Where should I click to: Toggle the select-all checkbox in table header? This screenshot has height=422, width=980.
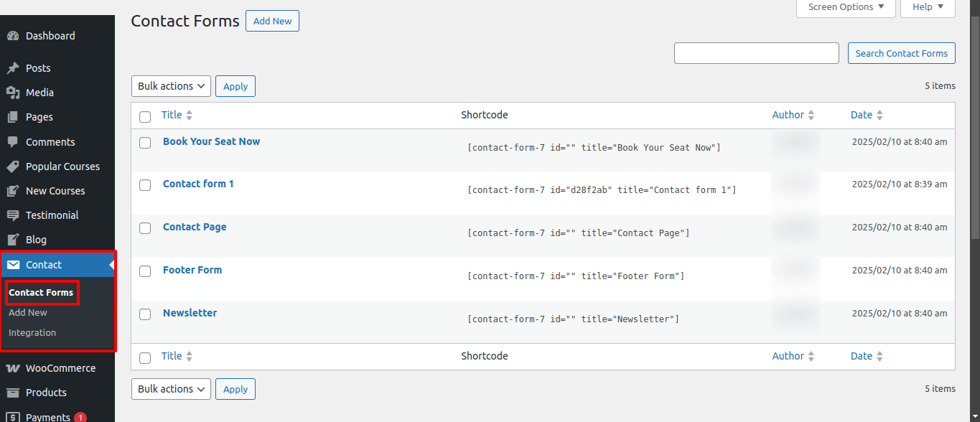[x=145, y=116]
